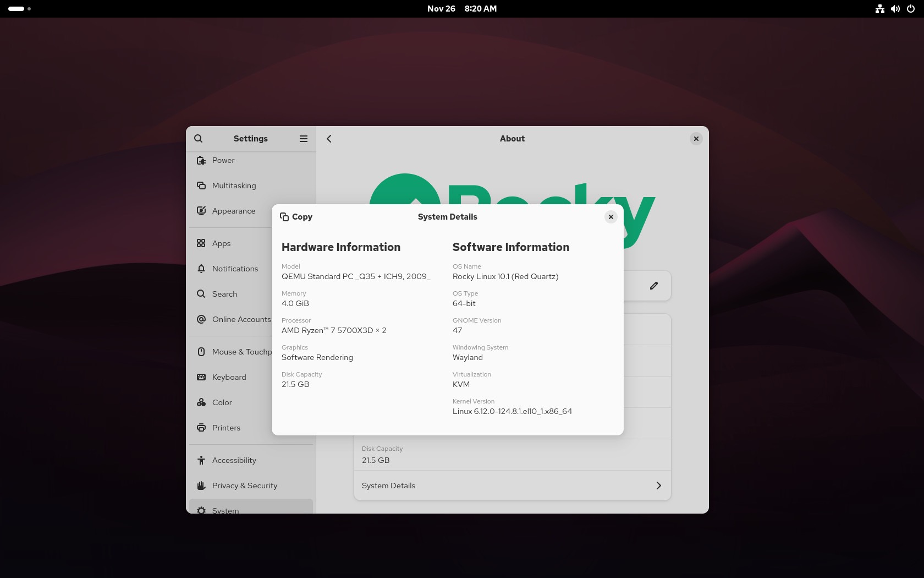Click the power icon at top right
Image resolution: width=924 pixels, height=578 pixels.
tap(911, 9)
